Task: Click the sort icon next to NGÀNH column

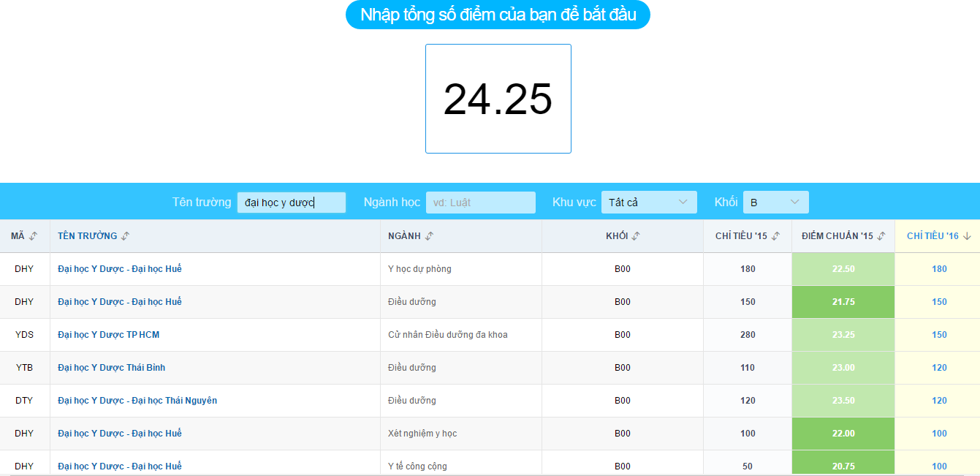Action: 430,235
